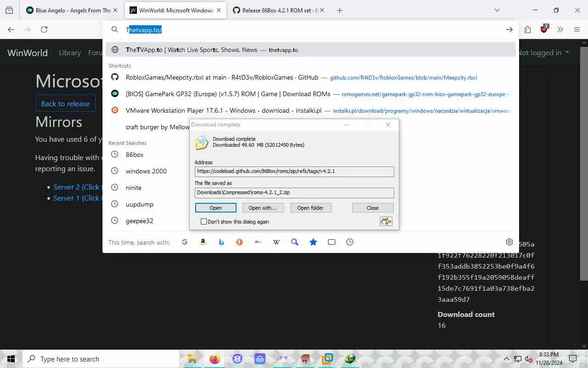This screenshot has height=368, width=588.
Task: Open File Explorer from taskbar
Action: click(x=192, y=359)
